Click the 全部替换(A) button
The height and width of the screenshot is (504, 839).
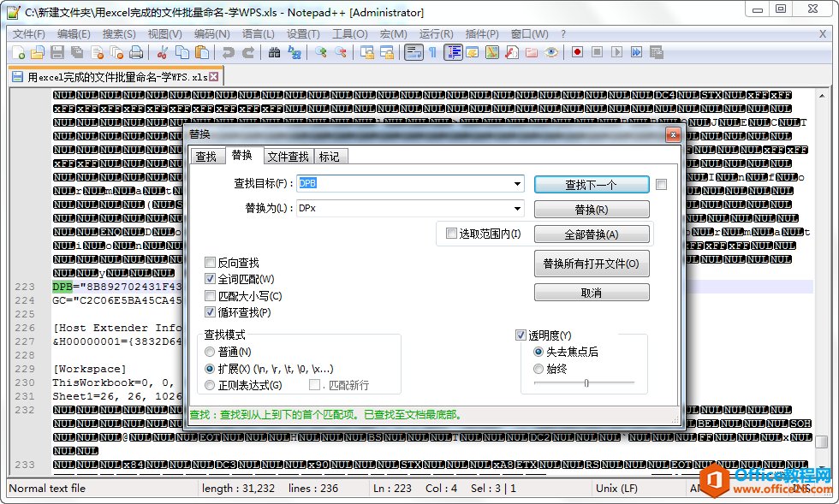tap(592, 234)
